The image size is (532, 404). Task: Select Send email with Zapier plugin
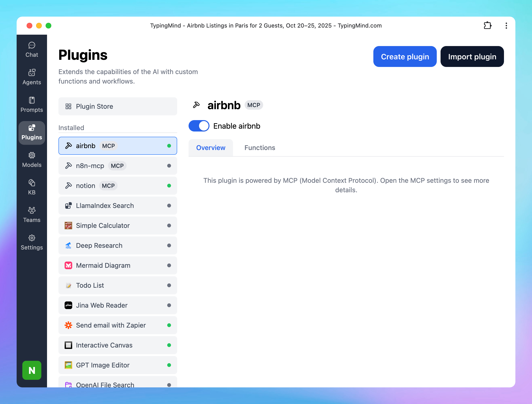pos(118,325)
